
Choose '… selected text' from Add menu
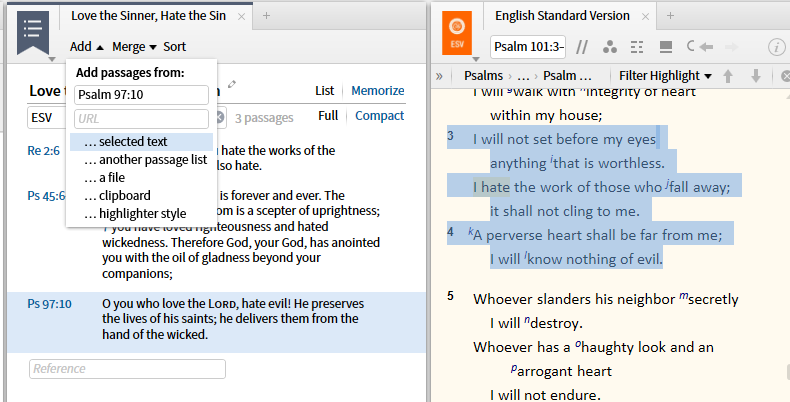141,142
